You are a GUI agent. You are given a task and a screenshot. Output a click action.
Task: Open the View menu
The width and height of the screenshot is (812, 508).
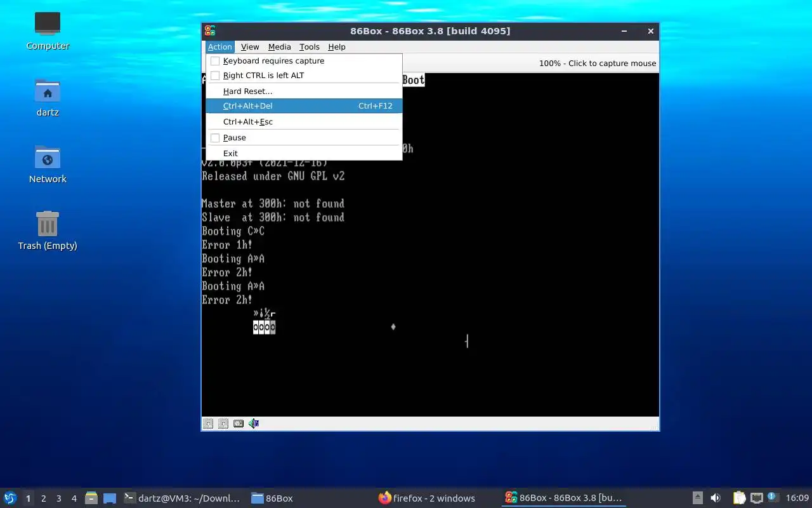point(250,47)
